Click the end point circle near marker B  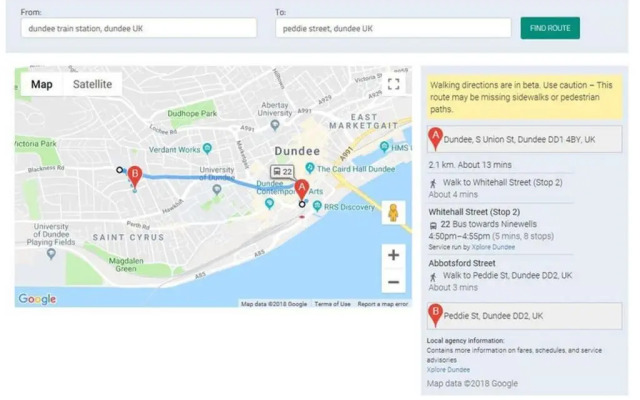[x=120, y=170]
